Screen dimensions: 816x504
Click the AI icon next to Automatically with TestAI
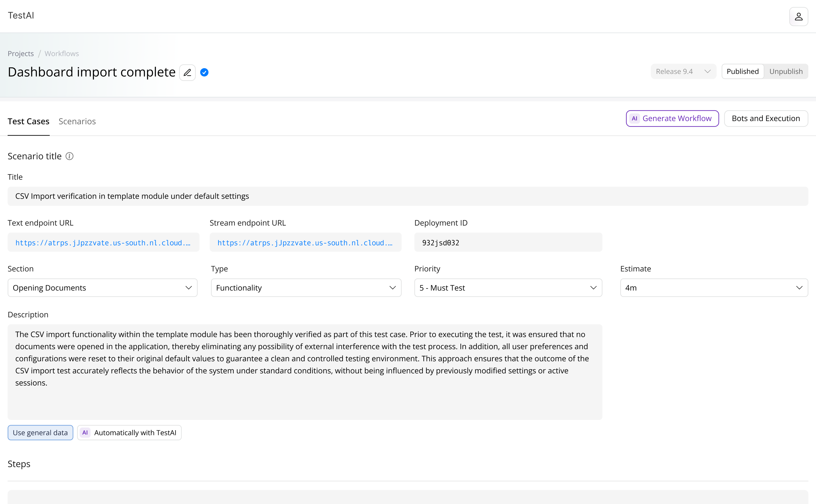tap(85, 432)
